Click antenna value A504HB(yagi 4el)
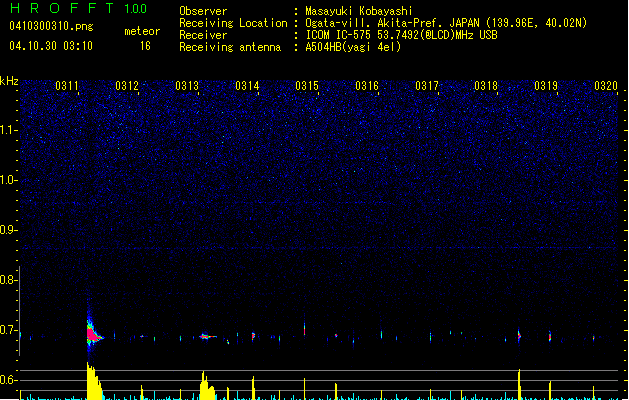Image resolution: width=629 pixels, height=400 pixels. click(353, 47)
